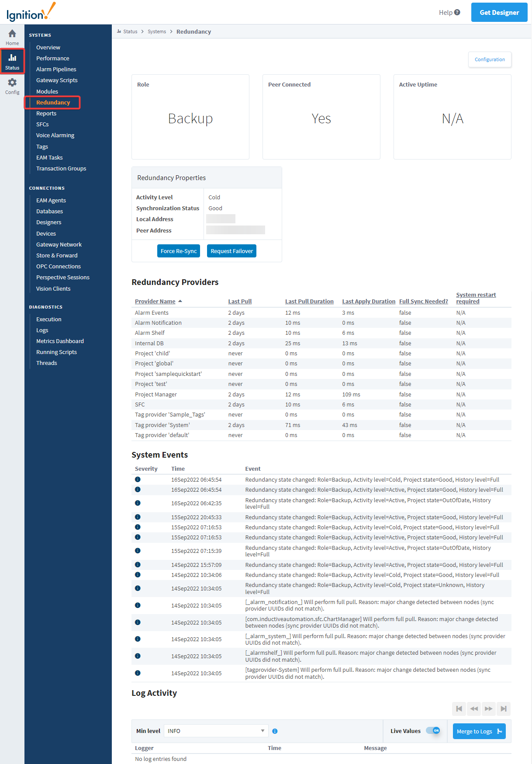Click the Ignition logo
532x764 pixels.
coord(31,12)
